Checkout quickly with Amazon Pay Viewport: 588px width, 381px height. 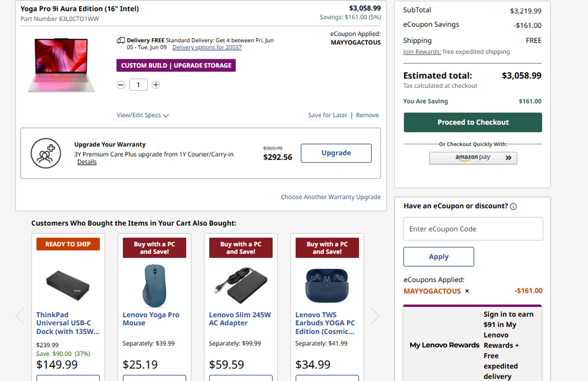(473, 158)
